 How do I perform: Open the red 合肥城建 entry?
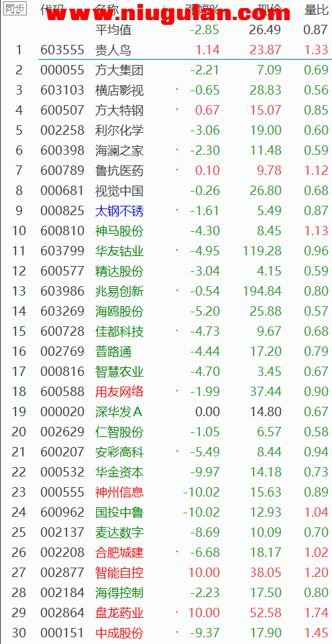tap(119, 553)
